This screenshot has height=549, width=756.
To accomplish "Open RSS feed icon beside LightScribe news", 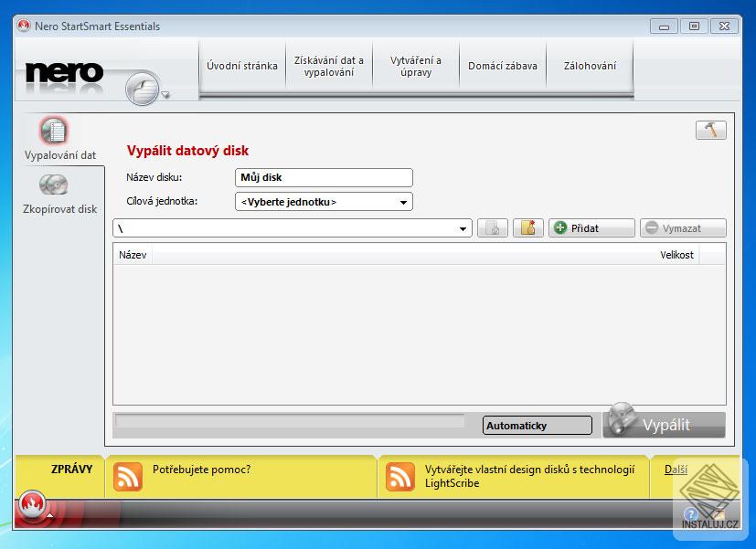I will (400, 477).
